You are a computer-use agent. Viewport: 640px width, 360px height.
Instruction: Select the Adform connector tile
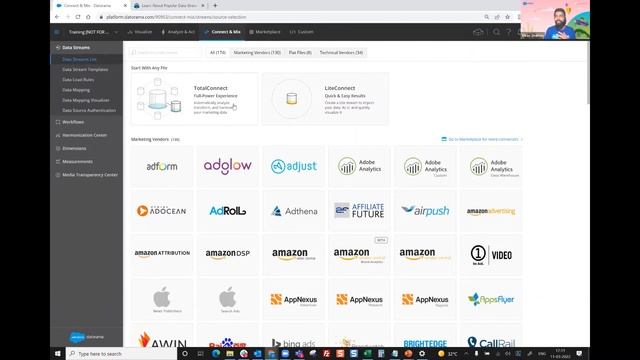(x=162, y=167)
